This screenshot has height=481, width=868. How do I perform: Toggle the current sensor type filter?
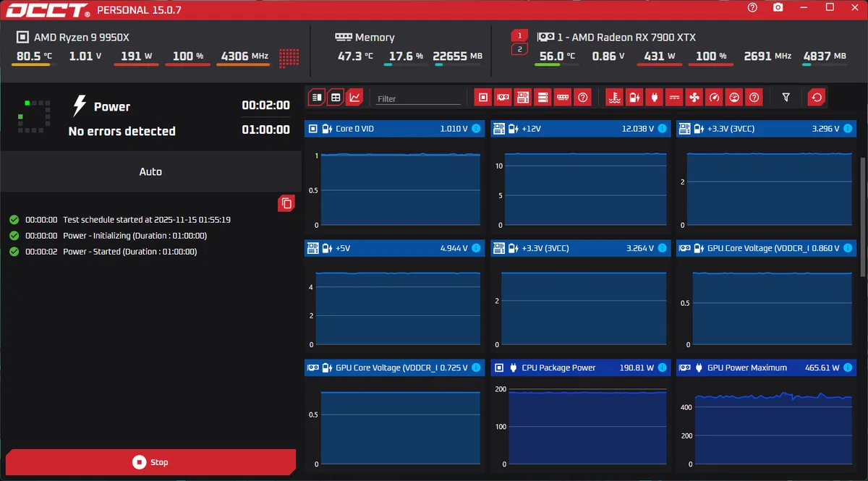674,97
